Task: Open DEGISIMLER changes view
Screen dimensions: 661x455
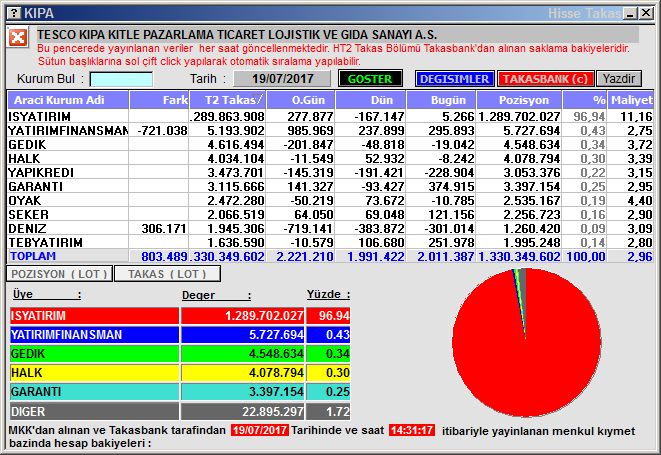Action: [x=454, y=78]
